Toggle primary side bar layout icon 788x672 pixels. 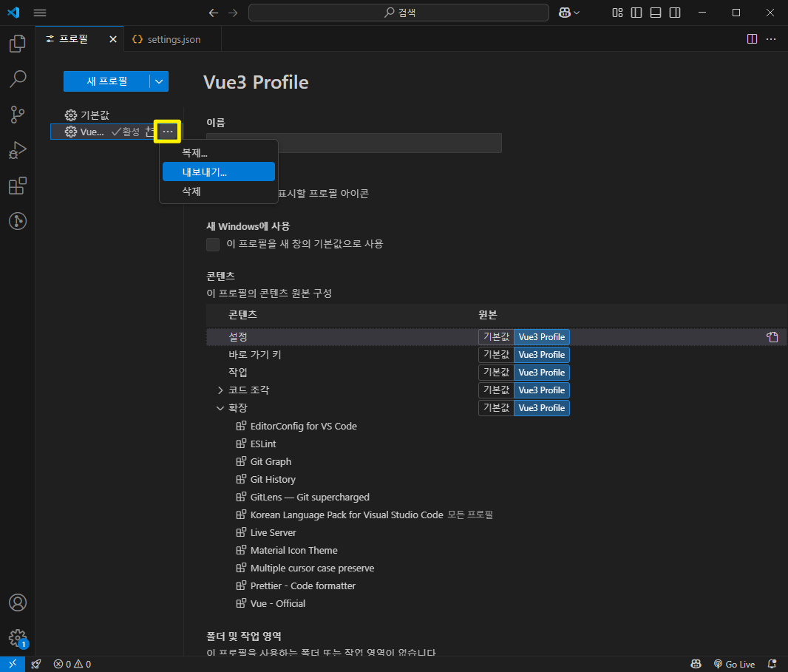coord(636,13)
